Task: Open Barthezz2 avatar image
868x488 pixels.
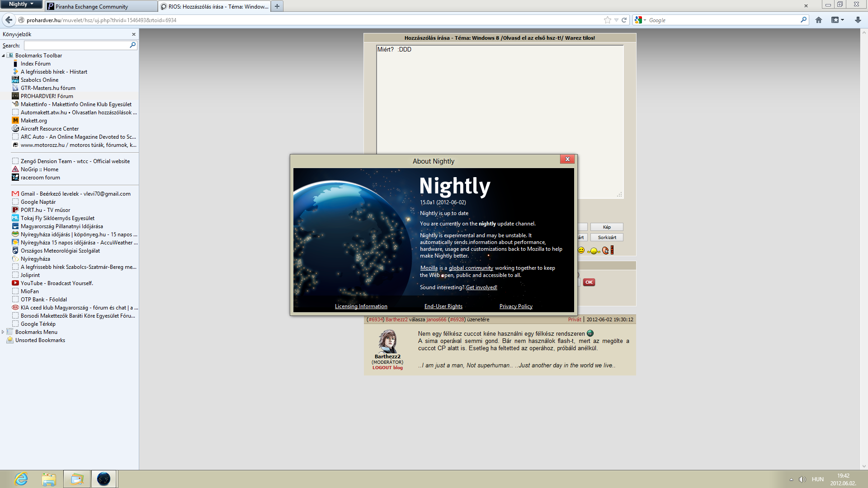Action: (387, 341)
